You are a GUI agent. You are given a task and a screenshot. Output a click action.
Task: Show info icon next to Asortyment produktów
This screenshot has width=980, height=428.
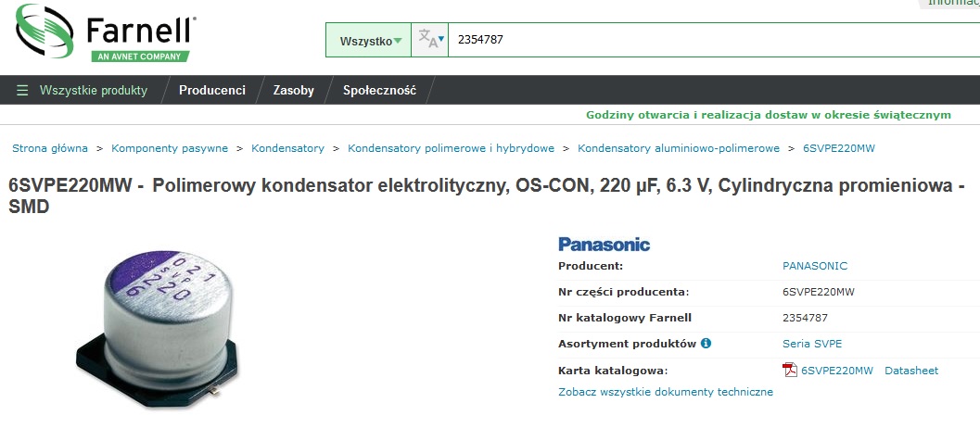(x=706, y=343)
